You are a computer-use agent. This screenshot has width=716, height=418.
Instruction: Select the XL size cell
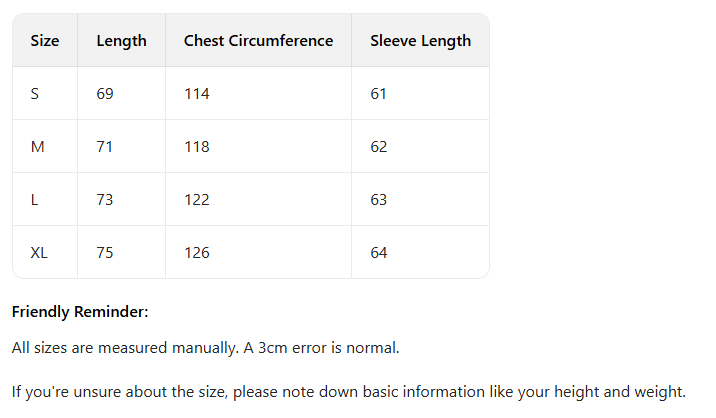click(x=39, y=253)
